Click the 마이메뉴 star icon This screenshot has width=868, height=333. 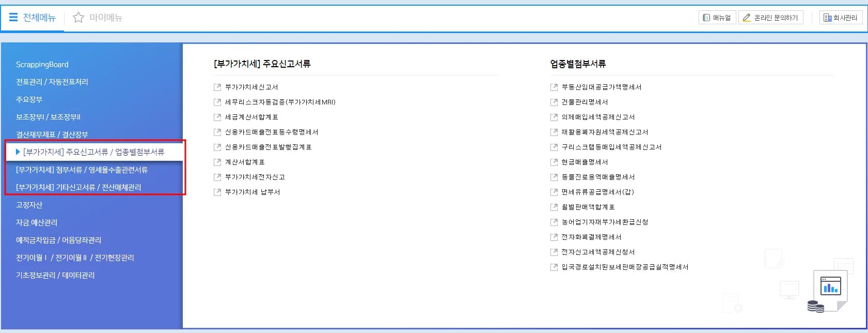pos(78,18)
